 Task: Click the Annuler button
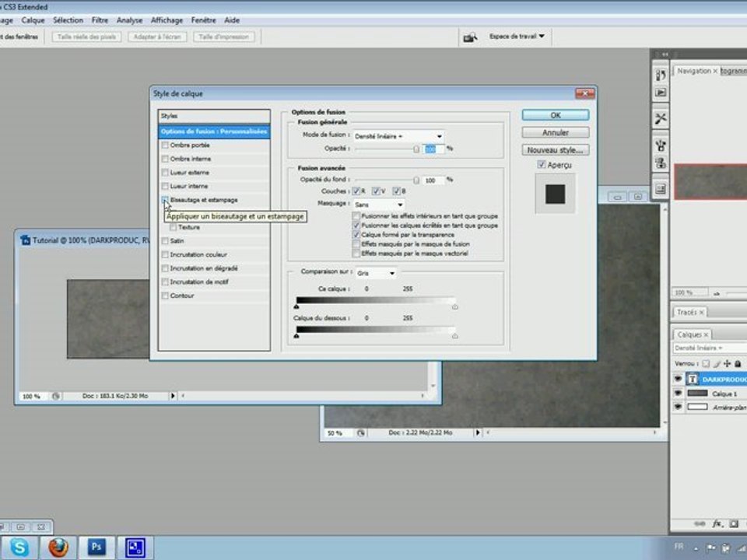(x=556, y=133)
